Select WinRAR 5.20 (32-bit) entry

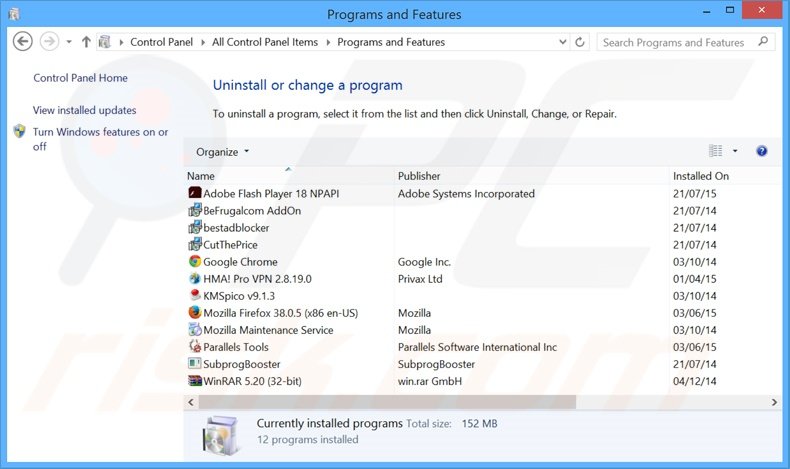click(x=252, y=381)
